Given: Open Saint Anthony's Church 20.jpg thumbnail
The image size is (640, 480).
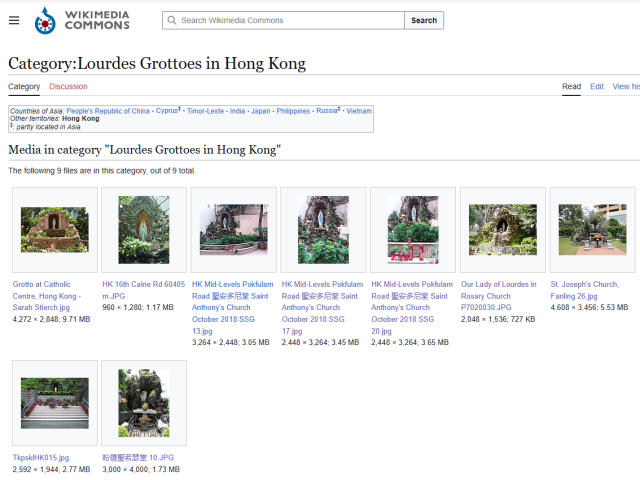Looking at the screenshot, I should point(413,230).
